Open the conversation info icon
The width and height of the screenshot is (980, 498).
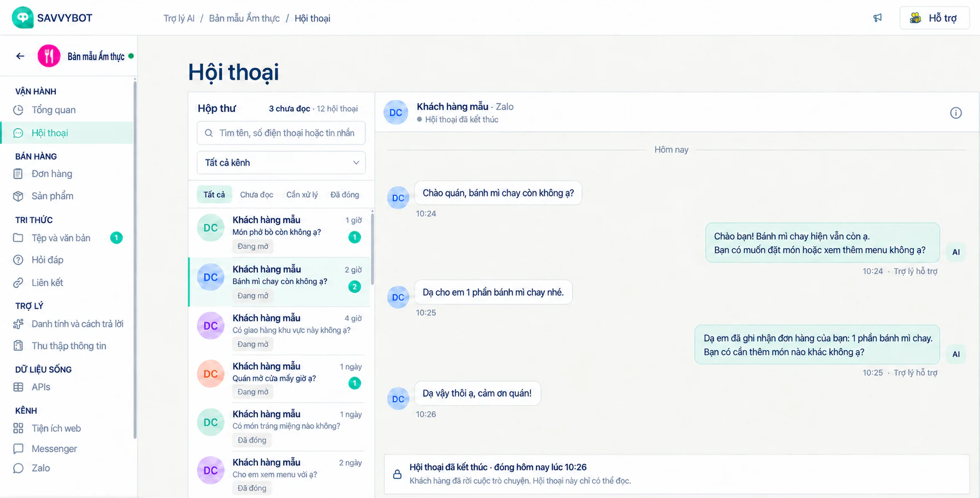click(956, 113)
